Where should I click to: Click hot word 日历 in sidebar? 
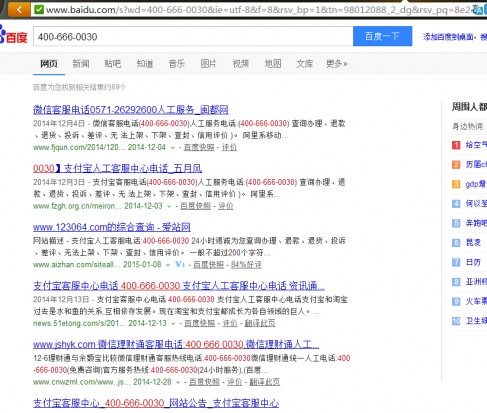coord(473,262)
